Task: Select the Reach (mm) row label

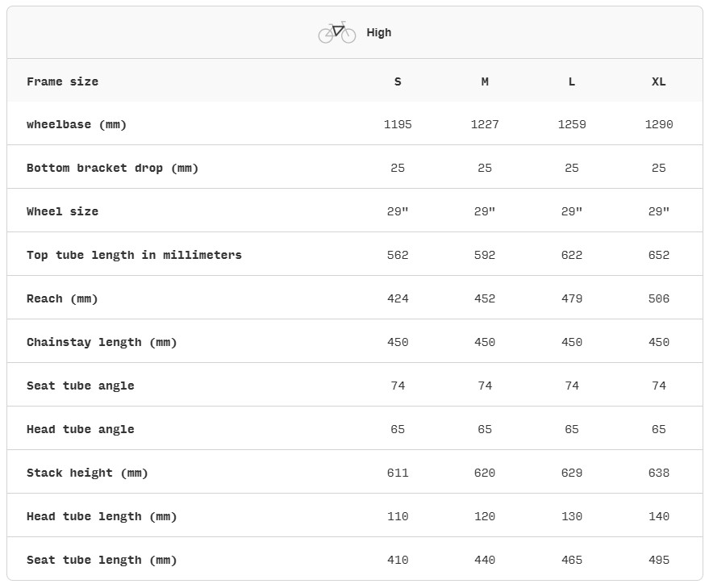Action: click(x=62, y=299)
